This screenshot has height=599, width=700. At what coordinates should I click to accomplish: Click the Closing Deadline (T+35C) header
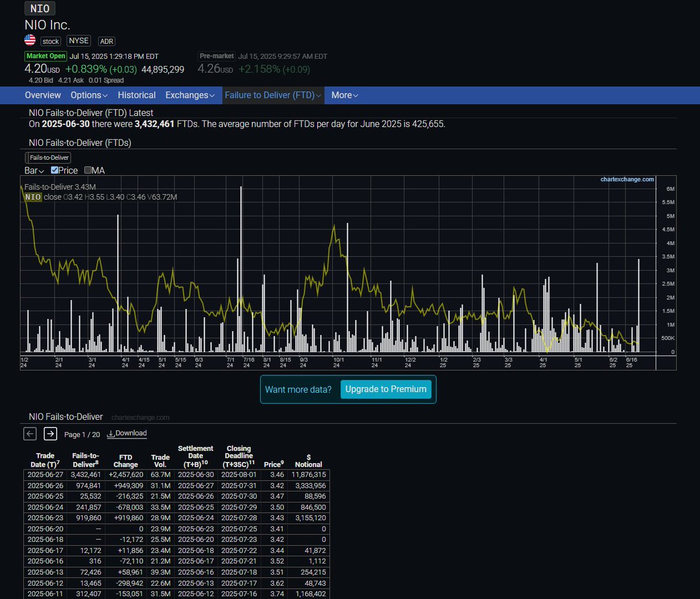coord(239,456)
